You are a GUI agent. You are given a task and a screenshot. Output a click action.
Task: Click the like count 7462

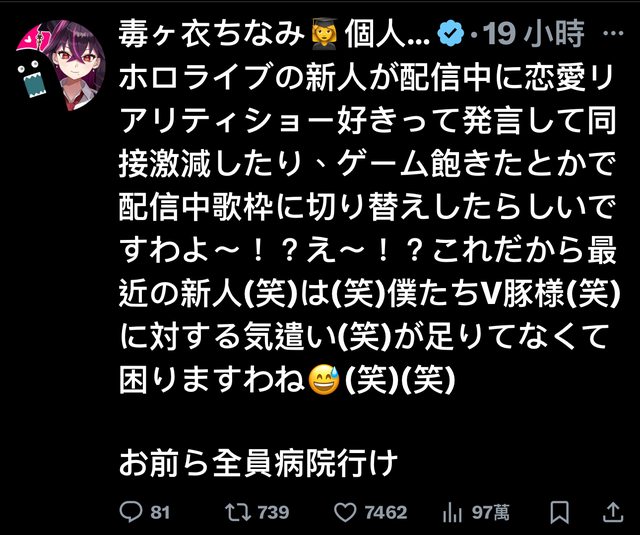[385, 512]
